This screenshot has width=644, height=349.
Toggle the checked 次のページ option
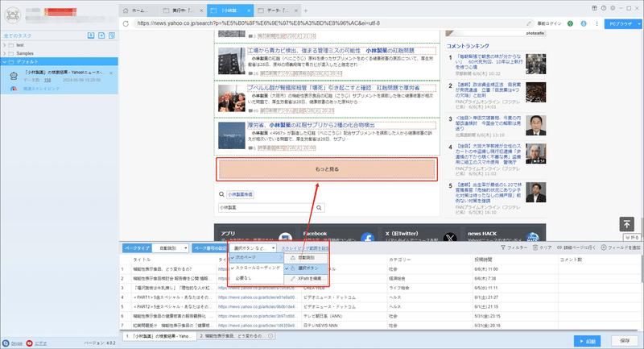(x=256, y=257)
